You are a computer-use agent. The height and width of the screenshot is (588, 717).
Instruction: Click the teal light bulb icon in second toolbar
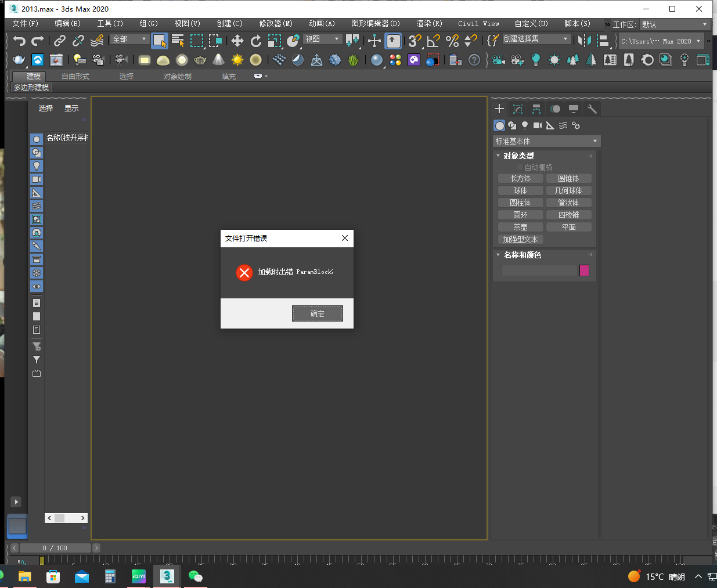(535, 60)
